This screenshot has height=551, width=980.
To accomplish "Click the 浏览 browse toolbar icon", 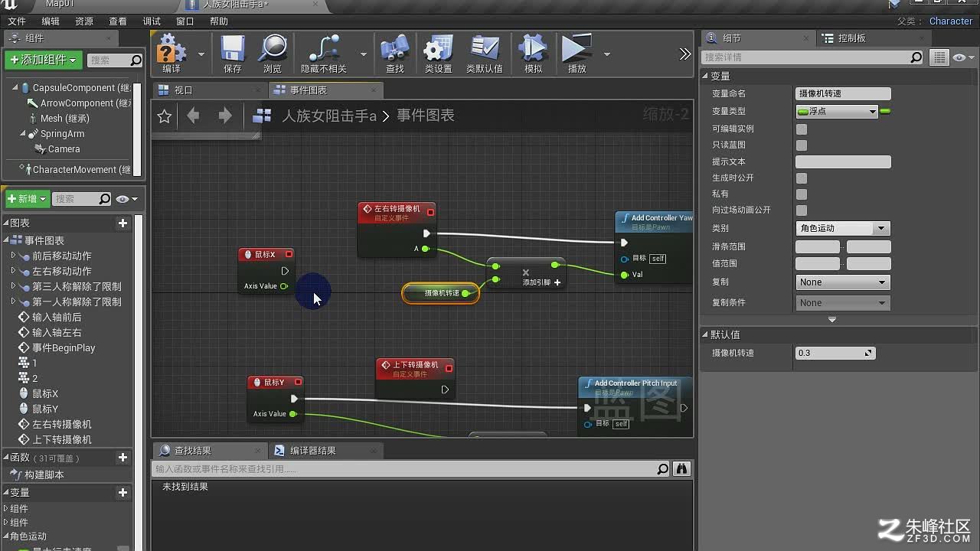I will point(273,53).
